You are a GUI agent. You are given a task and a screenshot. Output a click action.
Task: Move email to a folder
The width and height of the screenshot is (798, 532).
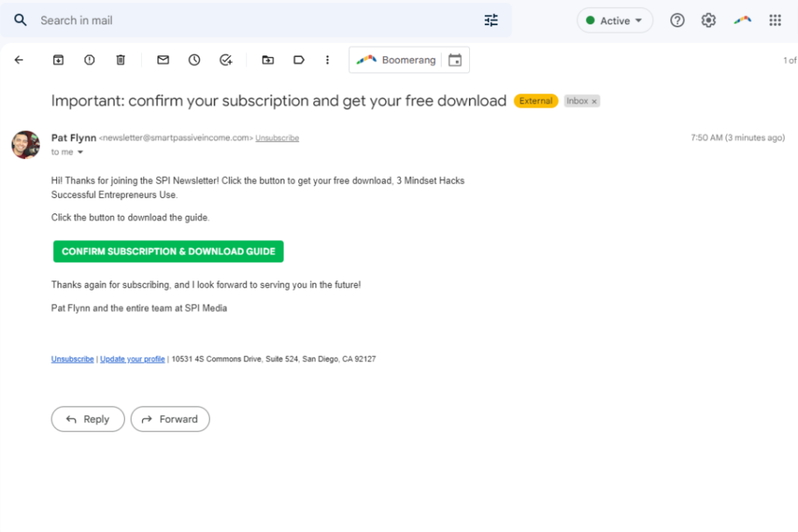(x=268, y=60)
